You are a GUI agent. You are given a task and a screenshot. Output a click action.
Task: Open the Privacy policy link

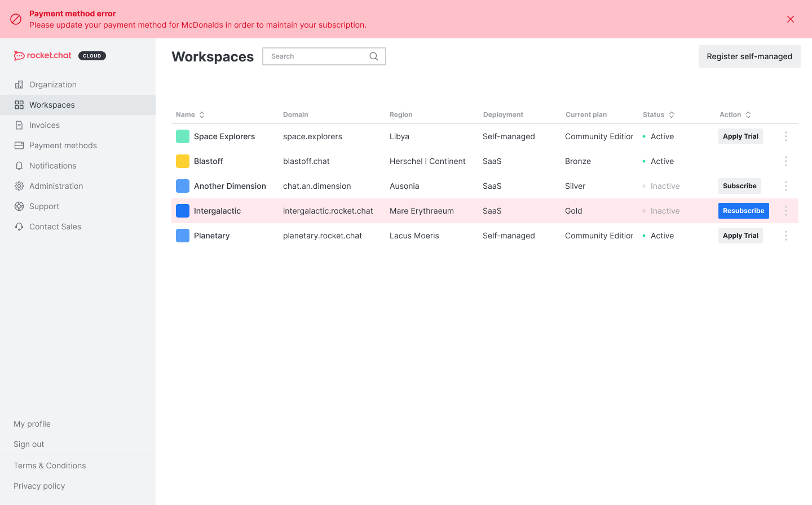point(39,486)
